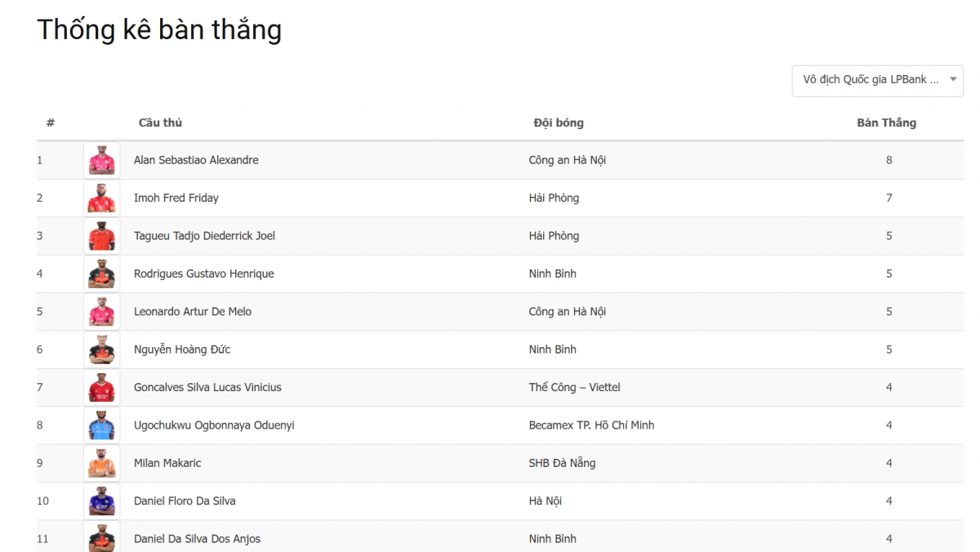Viewport: 980px width, 552px height.
Task: Click Rodrigues Gustavo Henrique's player photo
Action: point(101,274)
